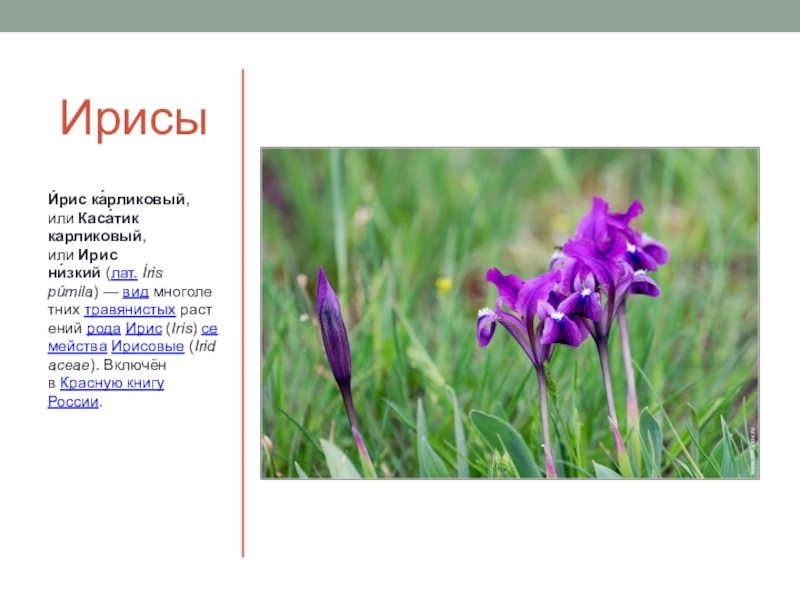
Task: Open the 'травянистых' hyperlink
Action: (130, 310)
